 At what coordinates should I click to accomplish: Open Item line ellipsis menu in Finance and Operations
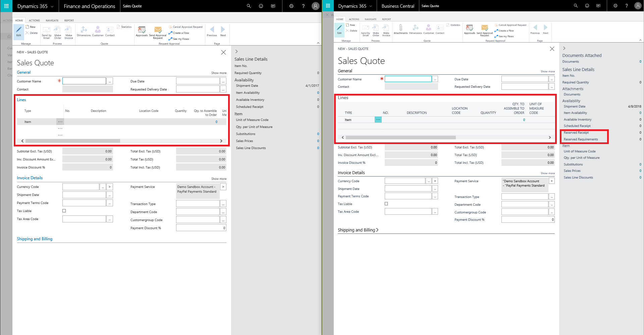60,122
